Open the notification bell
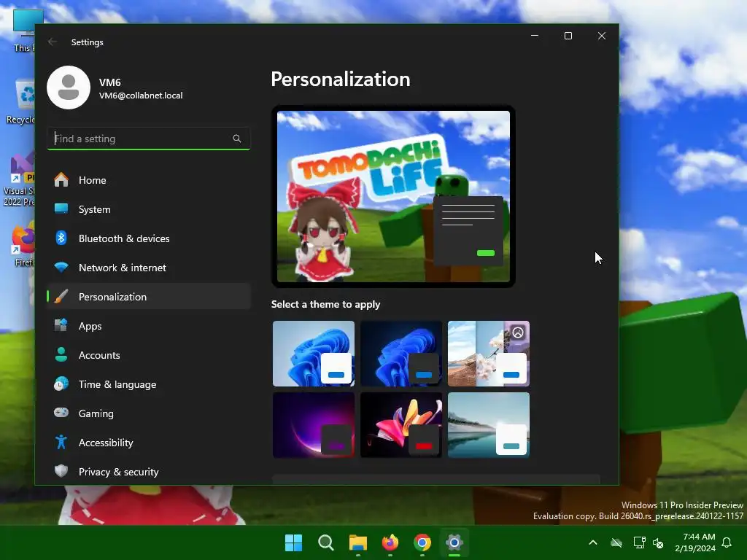Image resolution: width=747 pixels, height=560 pixels. [727, 542]
